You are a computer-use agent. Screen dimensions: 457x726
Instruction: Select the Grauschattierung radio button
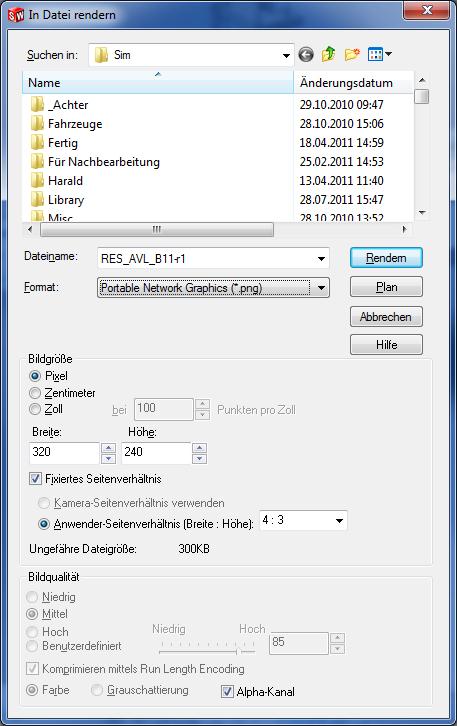(x=97, y=690)
